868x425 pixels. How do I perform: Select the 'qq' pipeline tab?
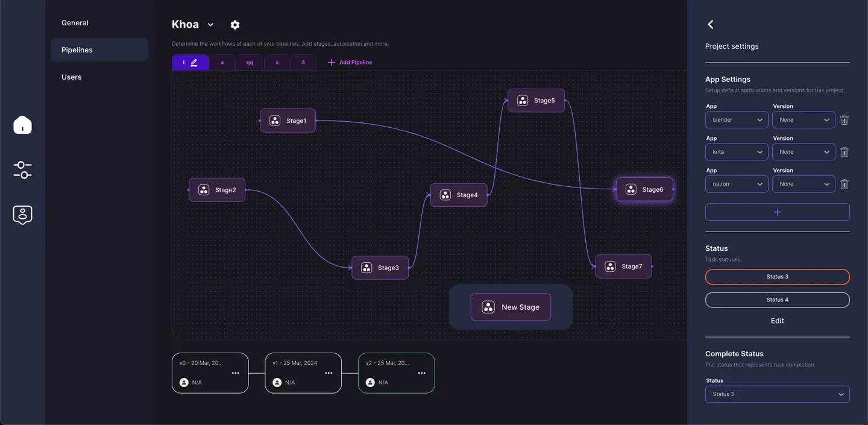250,63
